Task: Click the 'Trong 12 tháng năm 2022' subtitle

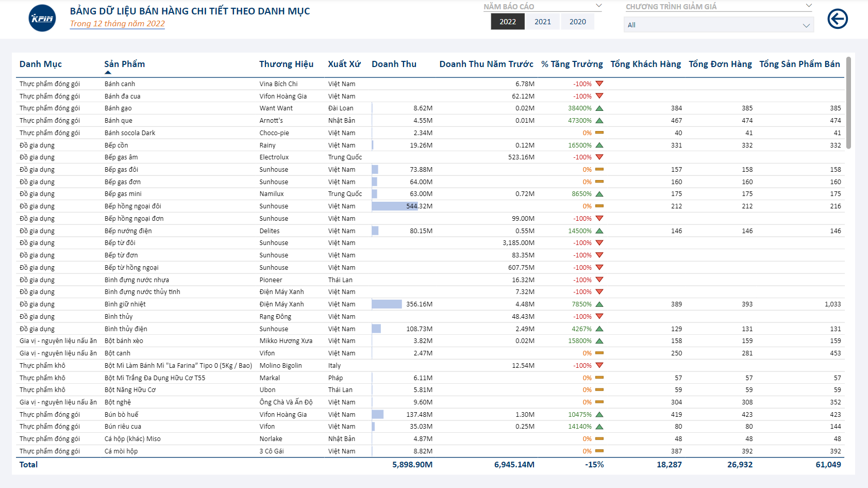Action: (x=118, y=24)
